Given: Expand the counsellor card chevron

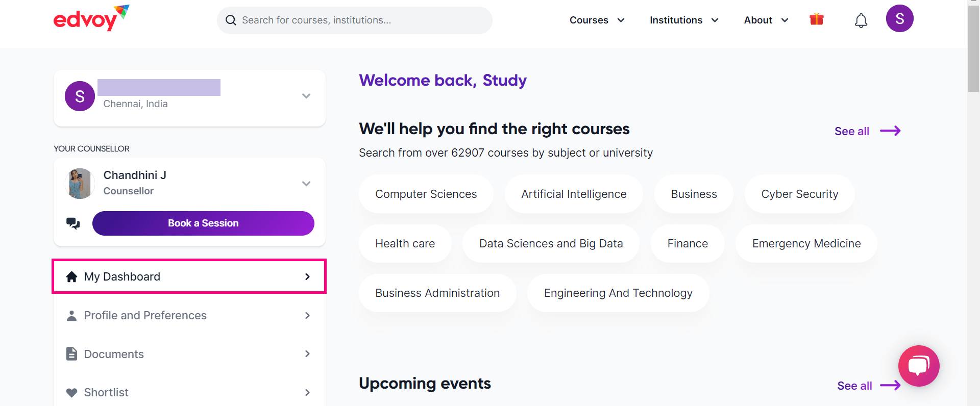Looking at the screenshot, I should pos(306,184).
